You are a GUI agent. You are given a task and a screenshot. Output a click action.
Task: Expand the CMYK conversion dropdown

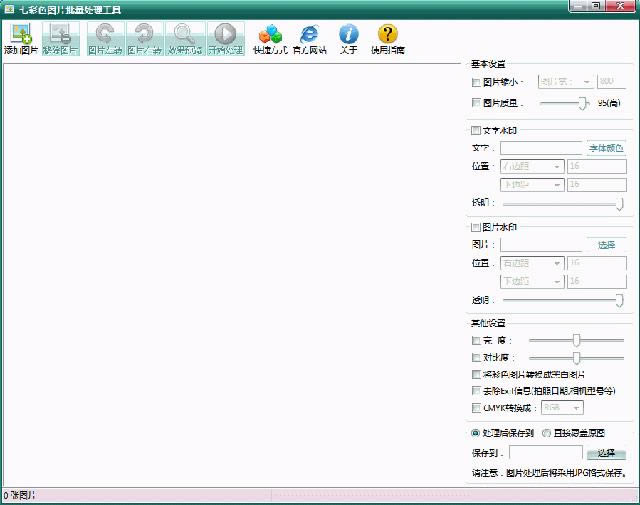point(562,408)
